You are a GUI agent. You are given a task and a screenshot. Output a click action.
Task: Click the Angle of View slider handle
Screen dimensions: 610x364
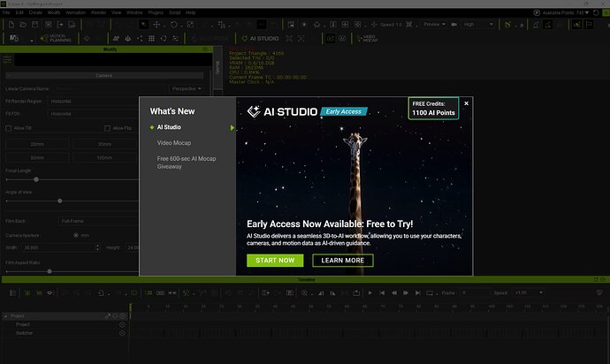pyautogui.click(x=60, y=201)
